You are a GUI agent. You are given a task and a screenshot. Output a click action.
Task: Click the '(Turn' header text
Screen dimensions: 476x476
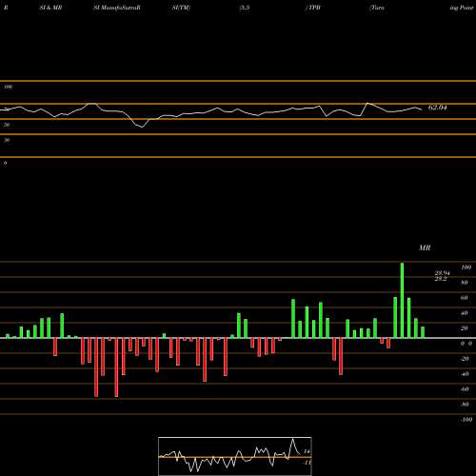click(x=377, y=8)
